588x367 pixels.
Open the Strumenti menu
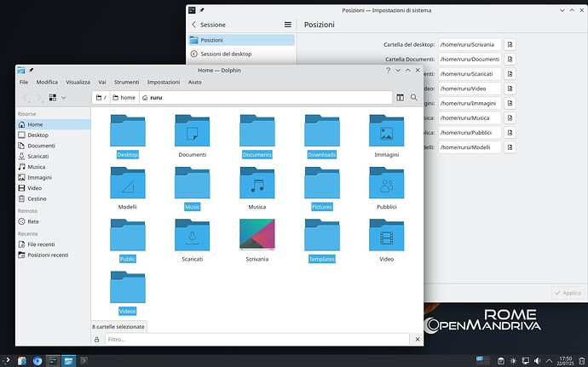pyautogui.click(x=126, y=82)
